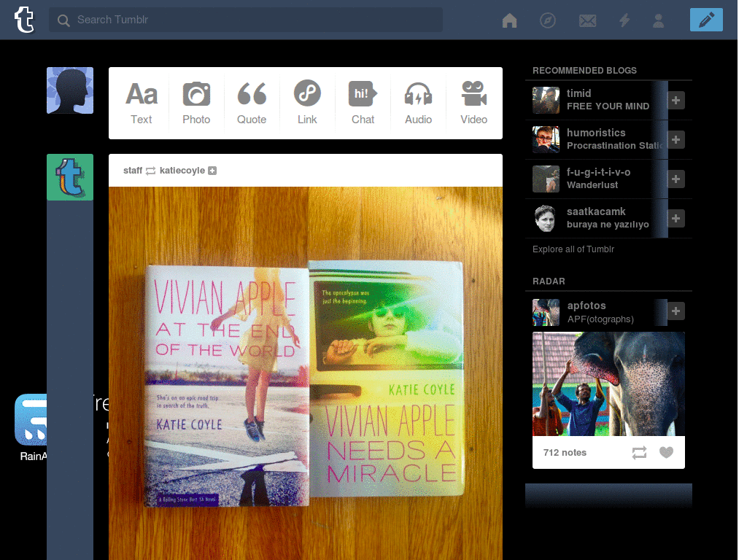The image size is (747, 560).
Task: Open the inbox envelope icon
Action: [x=587, y=20]
